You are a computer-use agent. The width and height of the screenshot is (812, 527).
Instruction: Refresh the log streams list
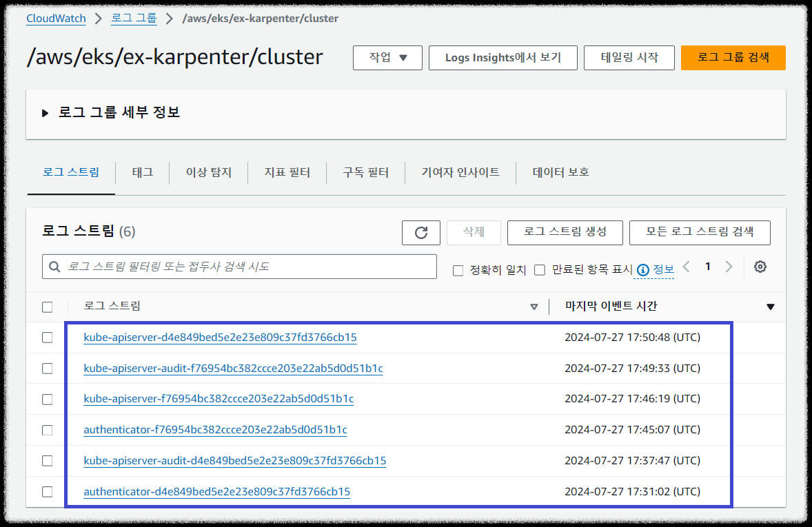coord(421,232)
